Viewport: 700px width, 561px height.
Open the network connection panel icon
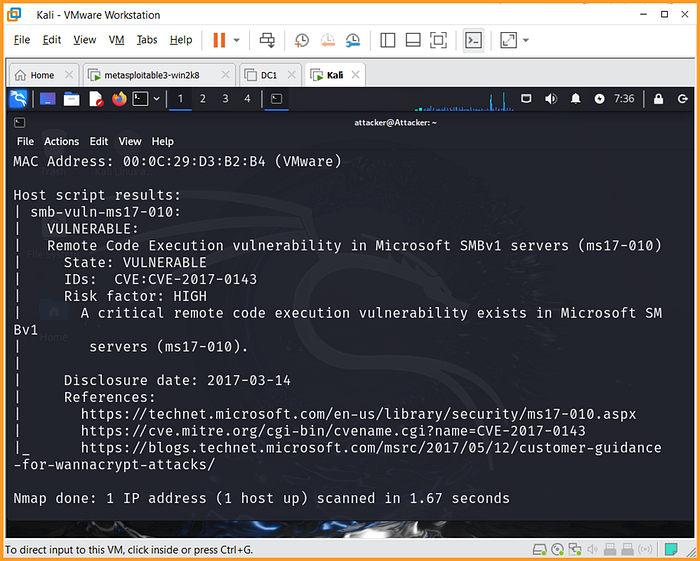tap(526, 99)
